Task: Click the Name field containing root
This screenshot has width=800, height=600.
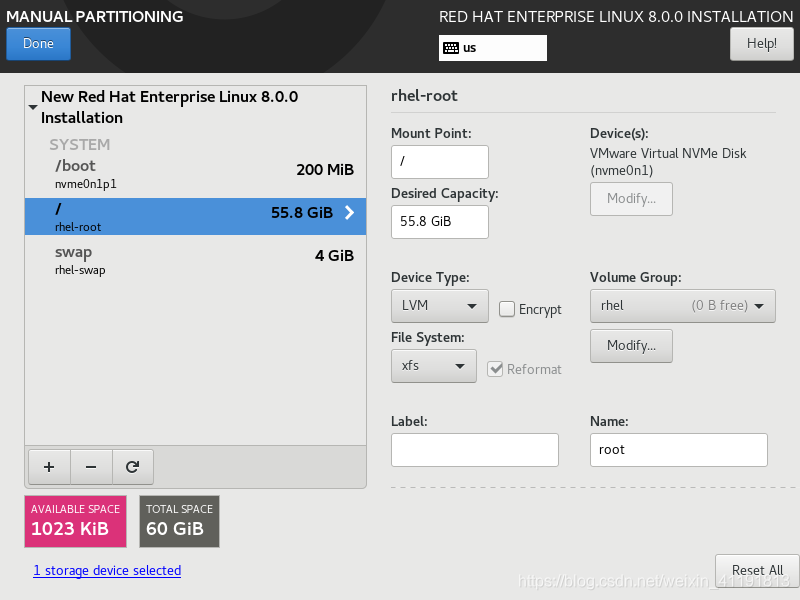Action: (x=679, y=450)
